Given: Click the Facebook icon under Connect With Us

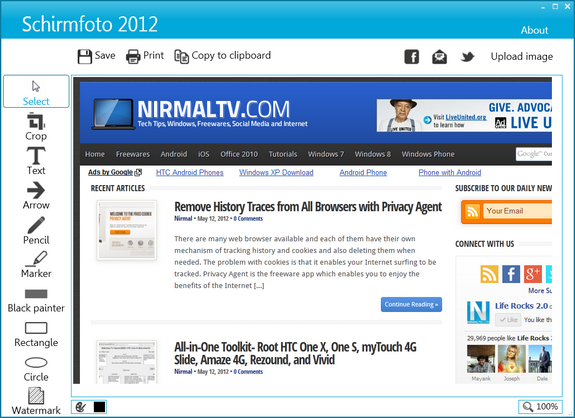Looking at the screenshot, I should coord(511,274).
